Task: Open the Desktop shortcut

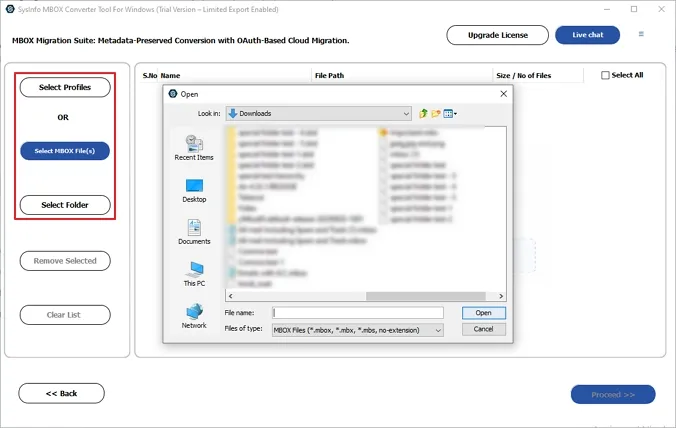Action: coord(194,191)
